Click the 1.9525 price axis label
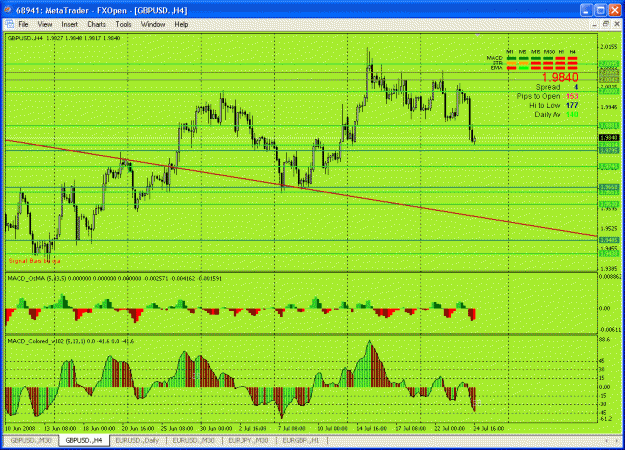 609,228
